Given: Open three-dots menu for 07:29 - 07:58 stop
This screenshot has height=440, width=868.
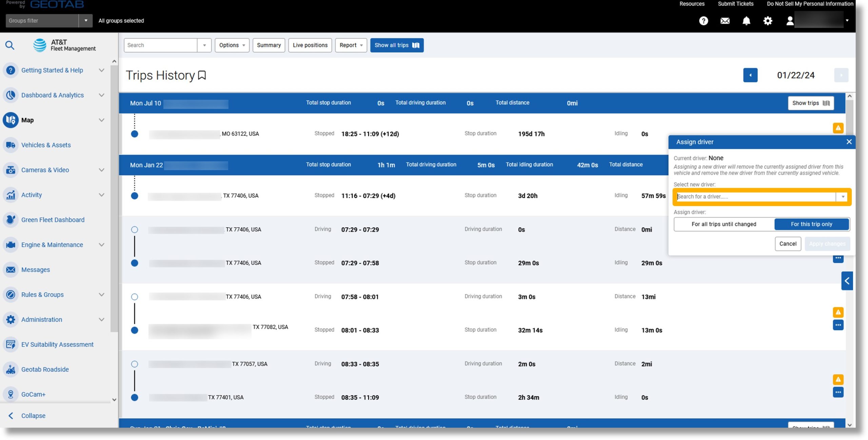Looking at the screenshot, I should [838, 259].
